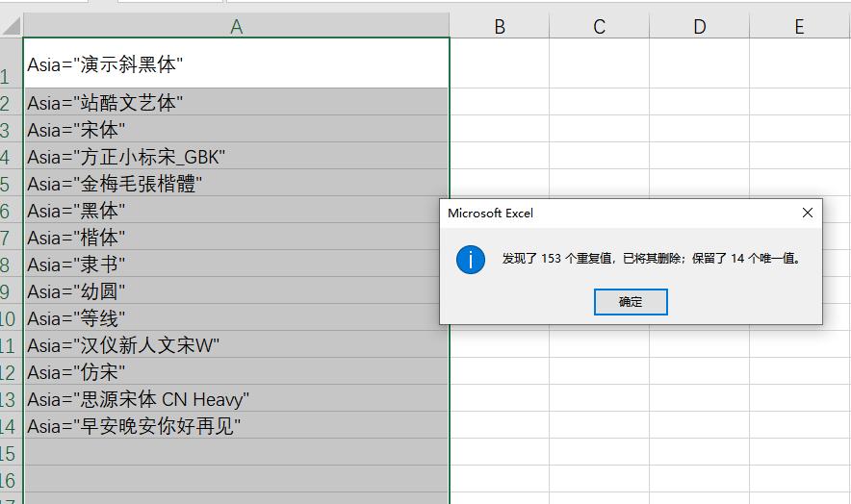Select cell with Asia="早安晚安你好再见"

point(236,426)
